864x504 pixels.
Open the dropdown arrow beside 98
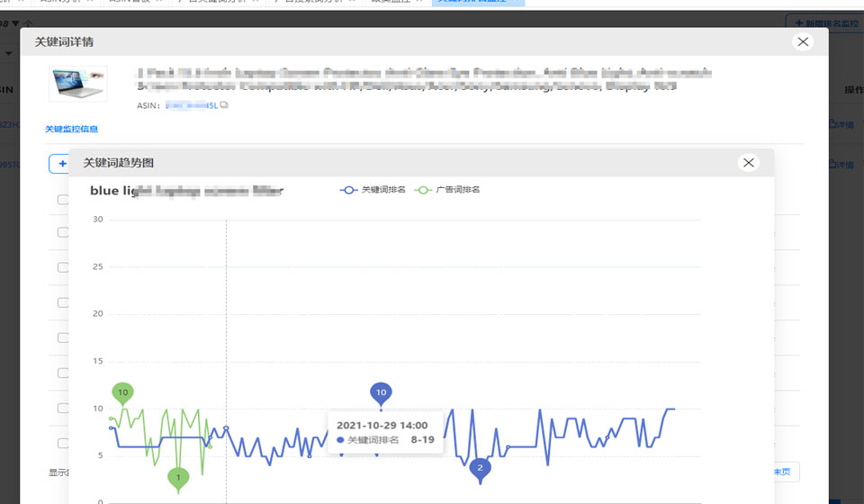[x=15, y=23]
